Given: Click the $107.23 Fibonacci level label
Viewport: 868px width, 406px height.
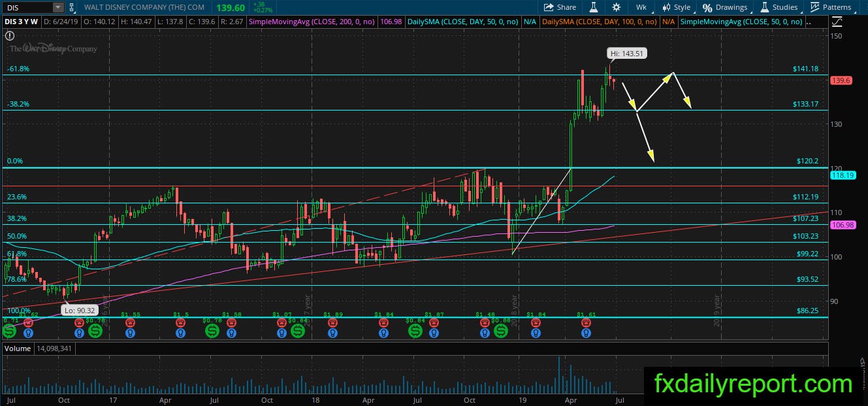Looking at the screenshot, I should [805, 218].
